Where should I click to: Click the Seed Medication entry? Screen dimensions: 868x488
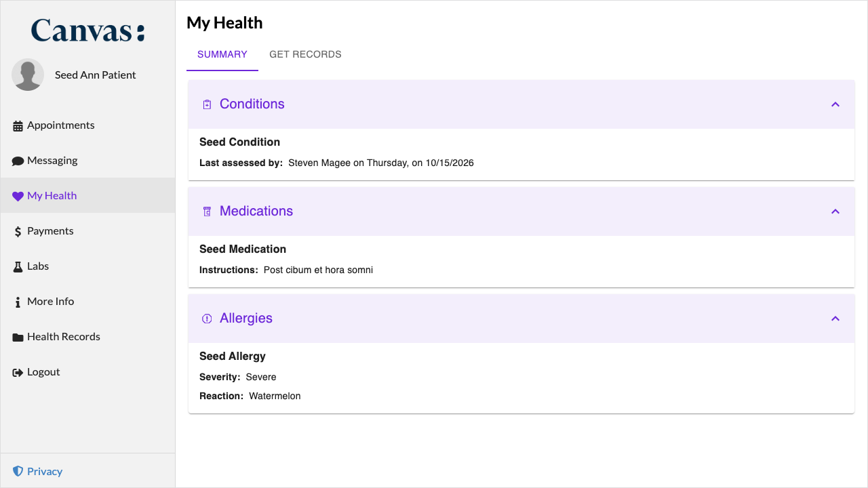click(243, 249)
